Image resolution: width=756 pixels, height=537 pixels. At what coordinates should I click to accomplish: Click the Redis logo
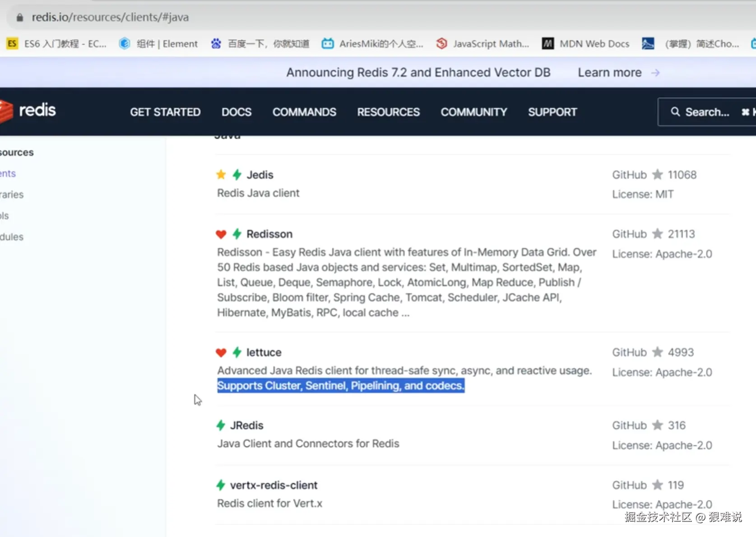point(28,111)
